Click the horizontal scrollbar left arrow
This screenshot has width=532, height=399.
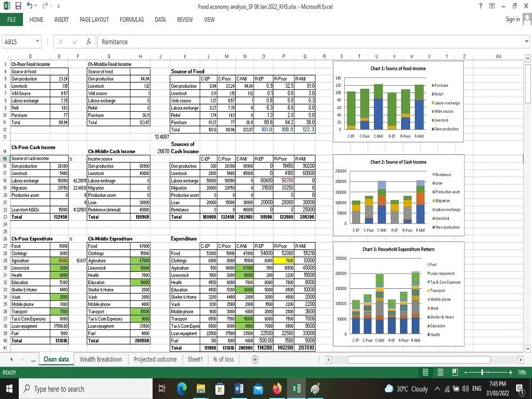pyautogui.click(x=328, y=359)
